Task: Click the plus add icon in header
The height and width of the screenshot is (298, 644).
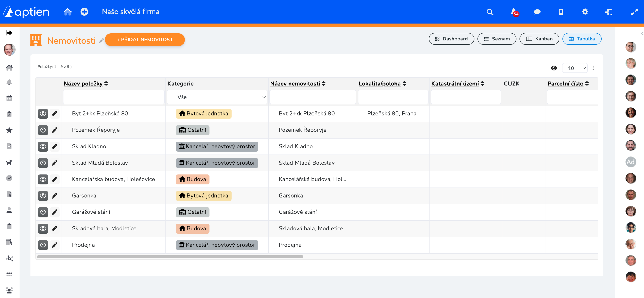Action: [x=84, y=12]
